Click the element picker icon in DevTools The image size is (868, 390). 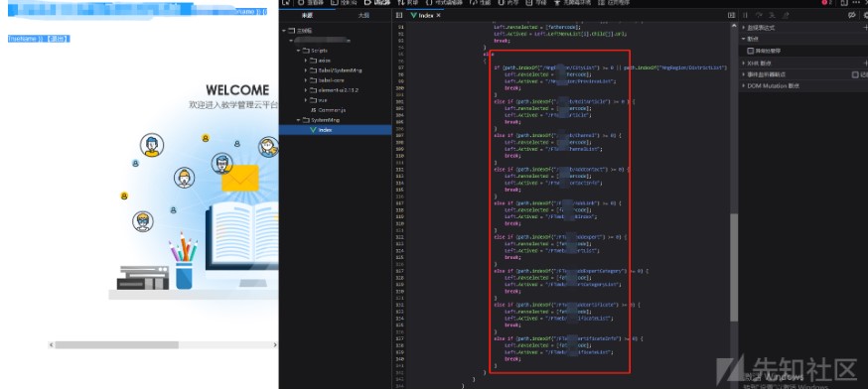tap(286, 3)
